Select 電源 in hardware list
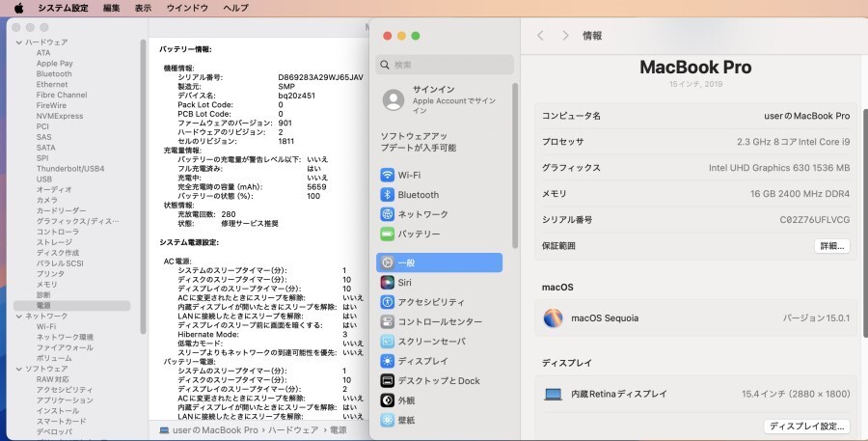 point(72,305)
